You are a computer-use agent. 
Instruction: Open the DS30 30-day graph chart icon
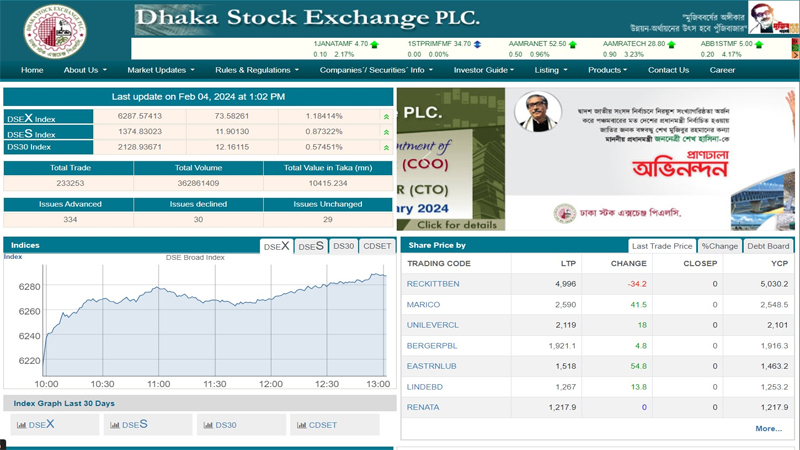[x=209, y=425]
